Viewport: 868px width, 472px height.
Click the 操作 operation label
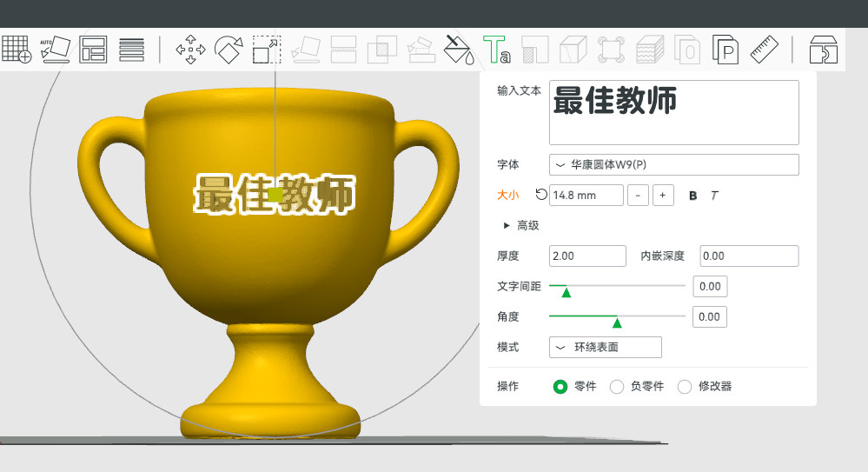507,386
